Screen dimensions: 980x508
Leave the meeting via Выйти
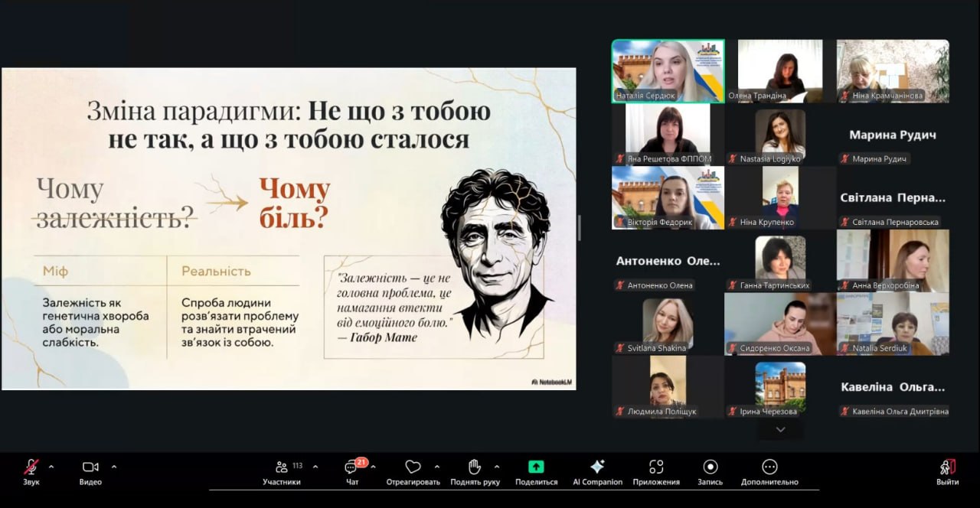pos(947,467)
